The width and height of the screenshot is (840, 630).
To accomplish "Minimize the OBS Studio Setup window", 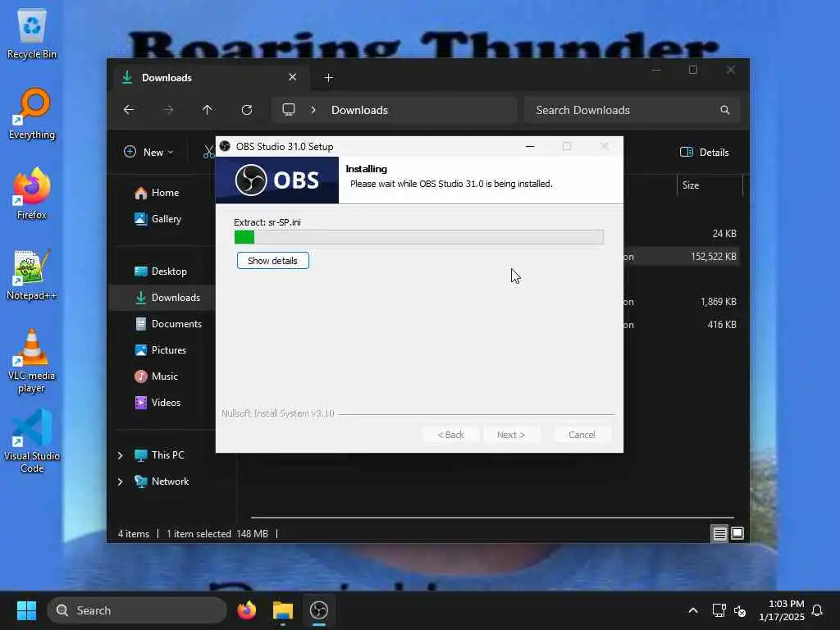I will coord(530,146).
